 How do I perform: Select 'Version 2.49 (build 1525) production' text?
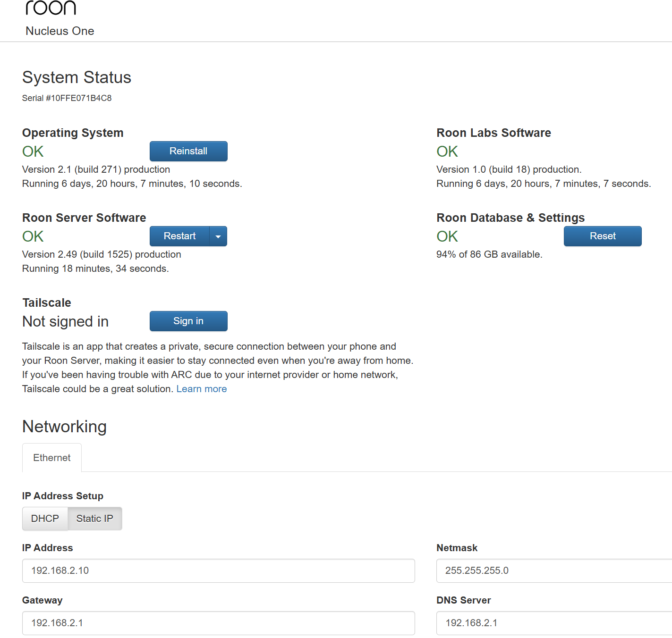102,254
